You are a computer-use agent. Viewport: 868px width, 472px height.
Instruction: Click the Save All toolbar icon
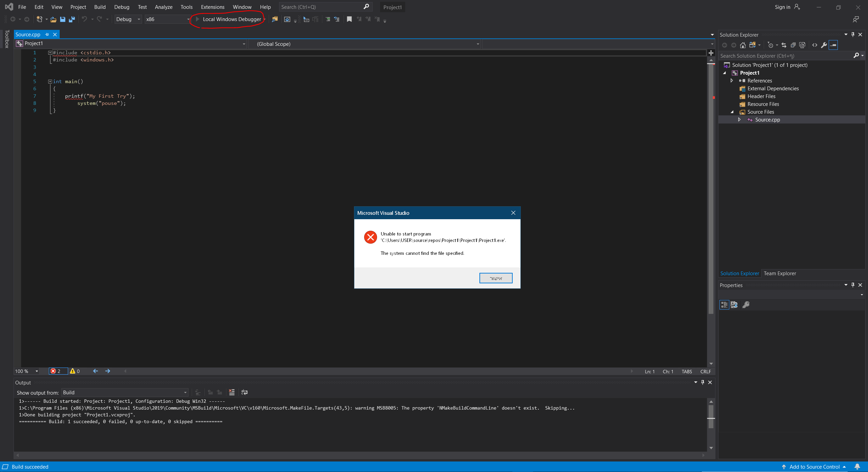pyautogui.click(x=72, y=19)
